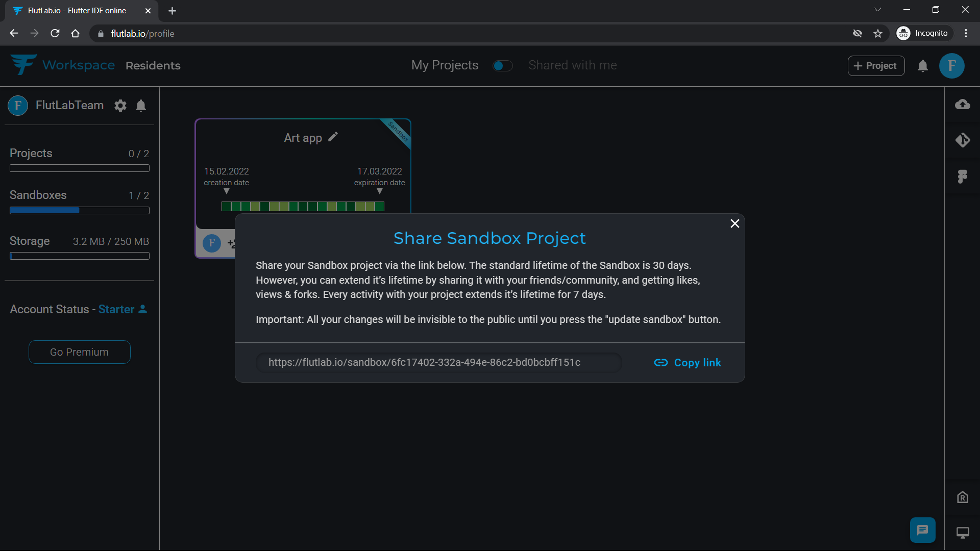The image size is (980, 551).
Task: Click the FlutLab logo icon
Action: 23,65
